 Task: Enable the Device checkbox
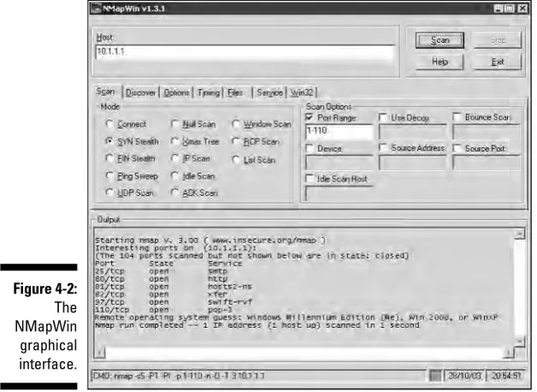click(309, 148)
